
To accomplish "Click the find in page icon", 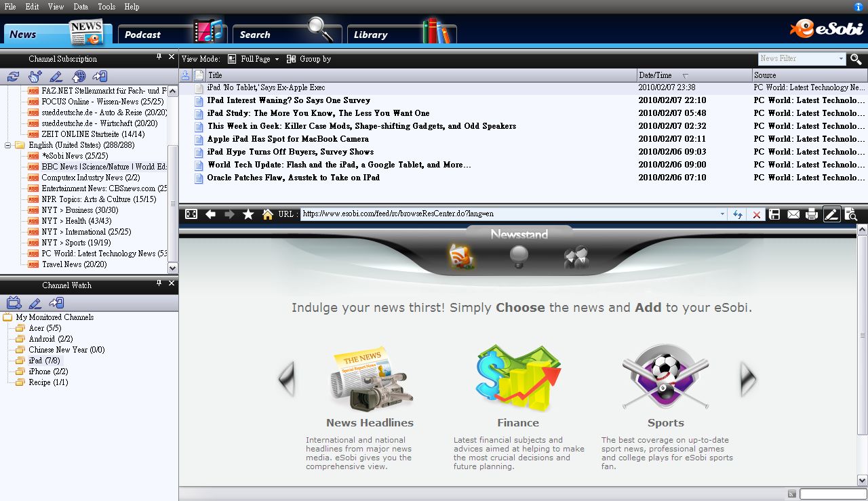I will (x=851, y=214).
